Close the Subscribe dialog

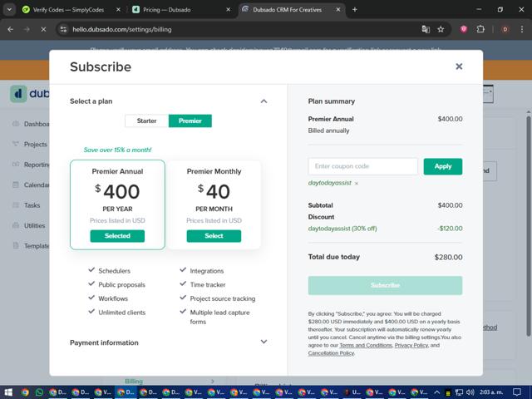(459, 66)
